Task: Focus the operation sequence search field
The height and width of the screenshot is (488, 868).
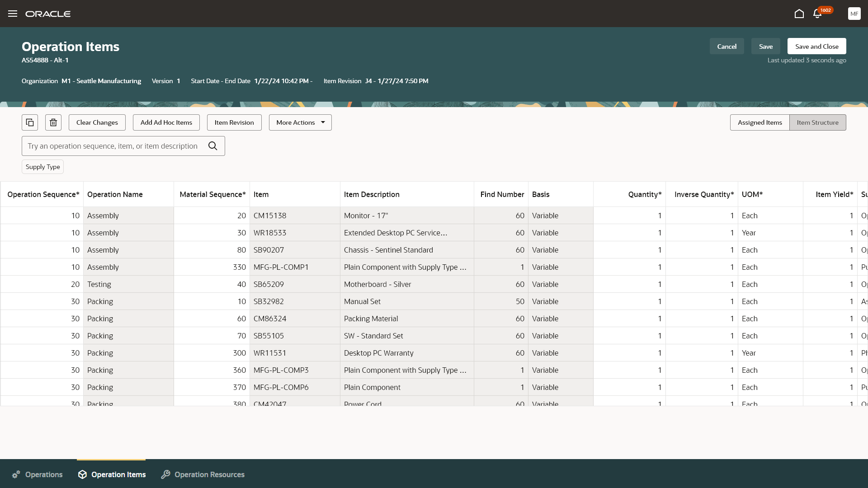Action: [113, 146]
